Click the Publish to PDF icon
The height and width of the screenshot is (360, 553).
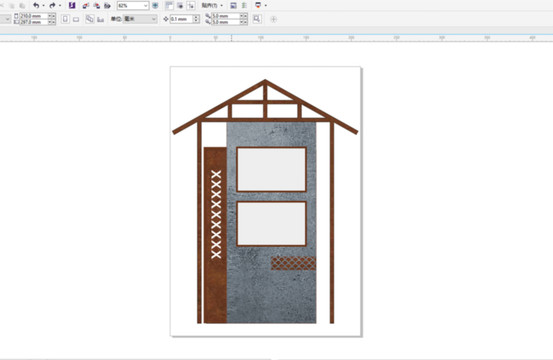click(x=107, y=6)
